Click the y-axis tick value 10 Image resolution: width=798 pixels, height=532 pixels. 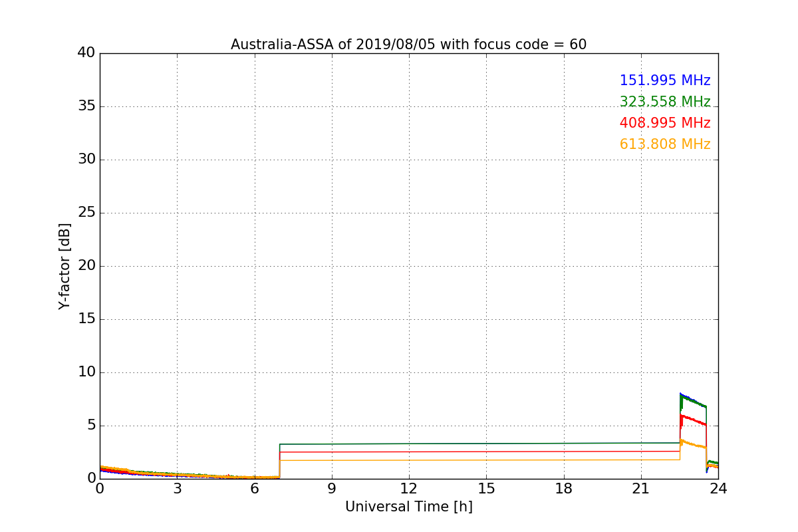point(86,372)
